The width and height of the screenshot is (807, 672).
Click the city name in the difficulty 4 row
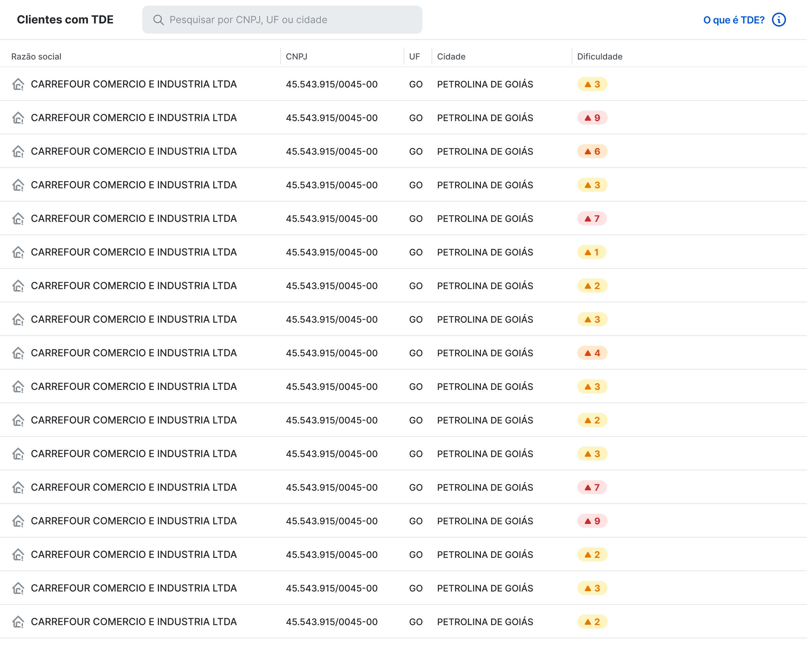tap(485, 353)
